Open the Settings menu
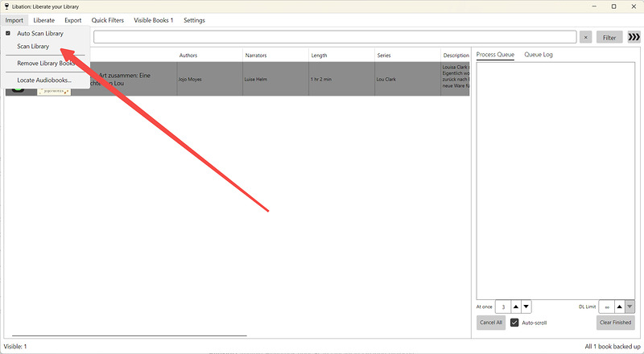This screenshot has width=644, height=354. coord(194,20)
